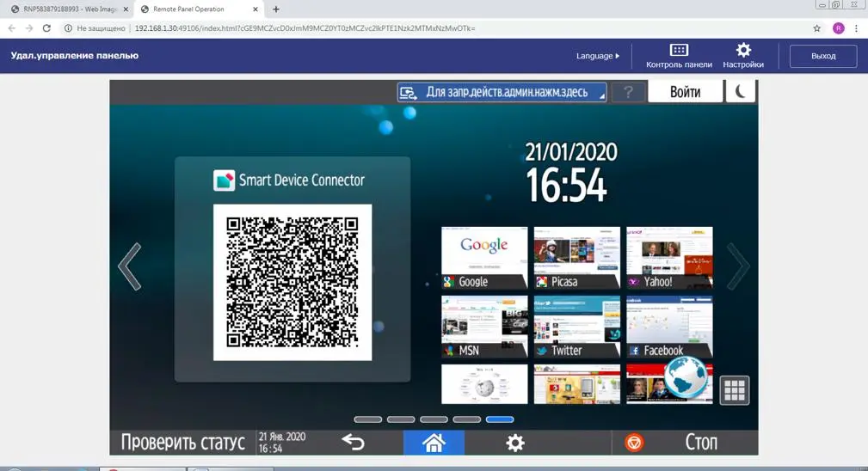868x471 pixels.
Task: Select the fourth page indicator
Action: pos(466,419)
